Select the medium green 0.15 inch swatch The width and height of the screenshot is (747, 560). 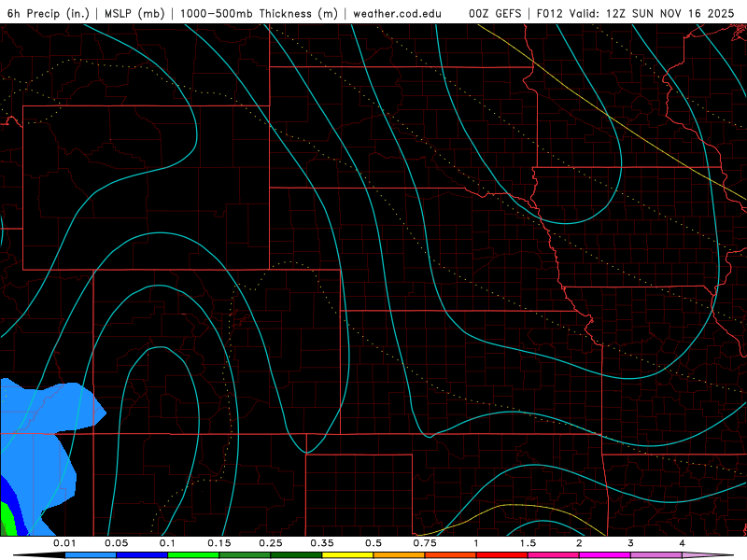245,555
